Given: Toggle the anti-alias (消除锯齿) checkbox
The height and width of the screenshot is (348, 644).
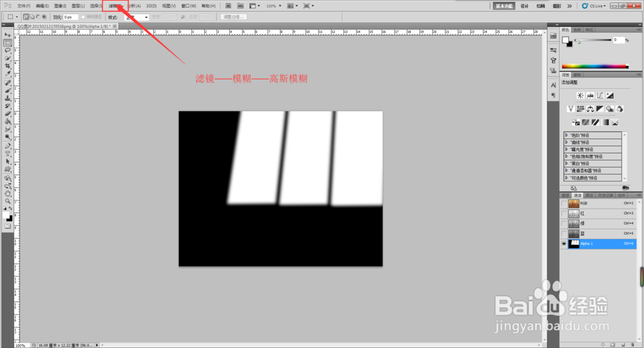Looking at the screenshot, I should (x=83, y=17).
